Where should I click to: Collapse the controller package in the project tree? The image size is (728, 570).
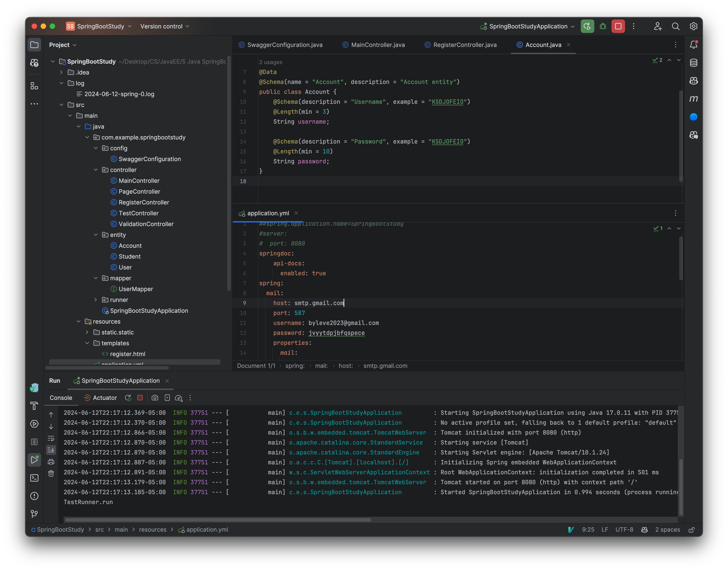[x=96, y=169]
